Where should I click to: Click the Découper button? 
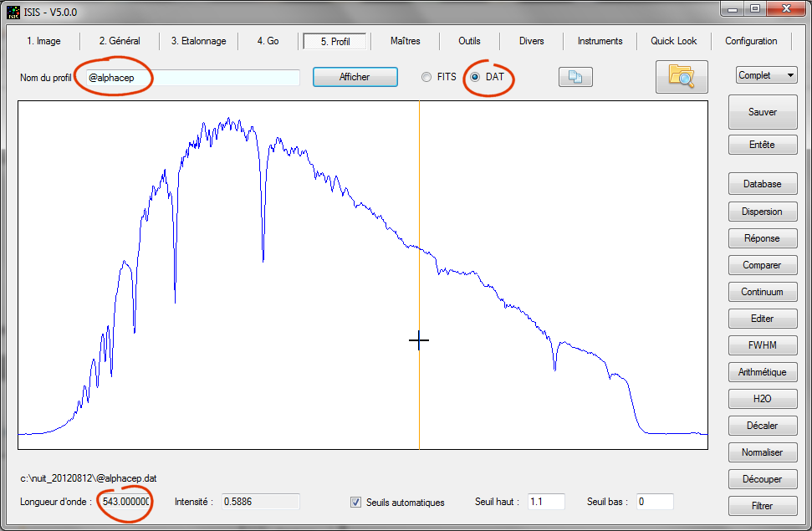pyautogui.click(x=763, y=479)
